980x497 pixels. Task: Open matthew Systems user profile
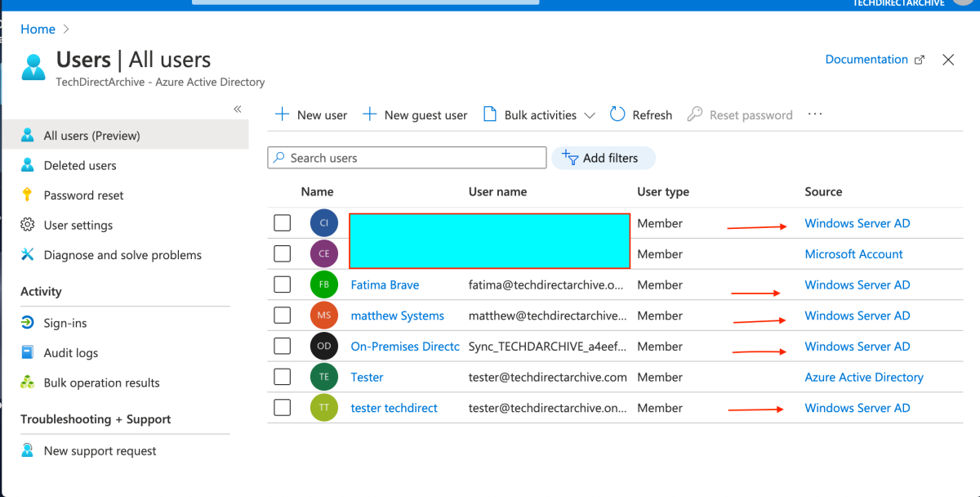(398, 316)
